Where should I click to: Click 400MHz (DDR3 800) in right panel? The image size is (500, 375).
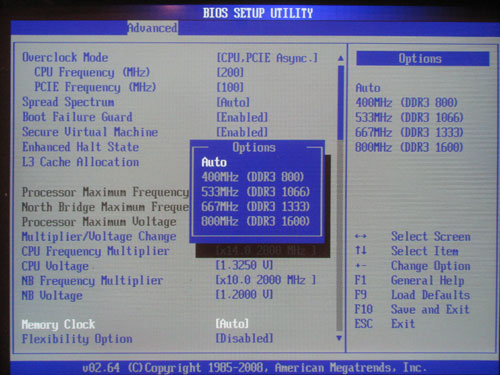point(407,103)
